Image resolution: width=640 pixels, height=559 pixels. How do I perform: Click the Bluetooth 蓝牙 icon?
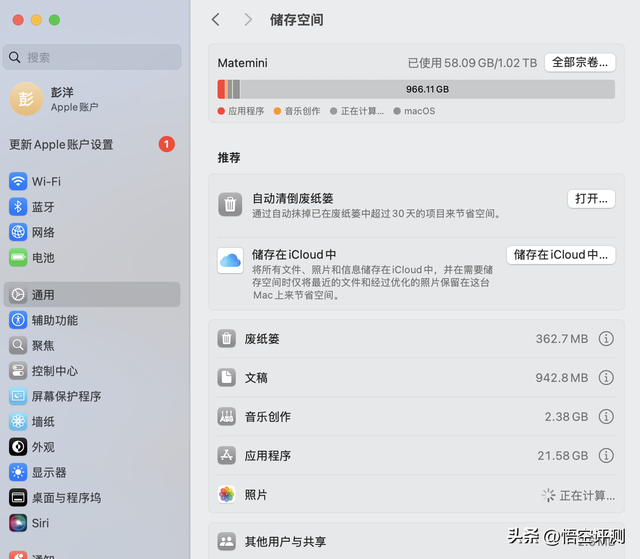18,207
